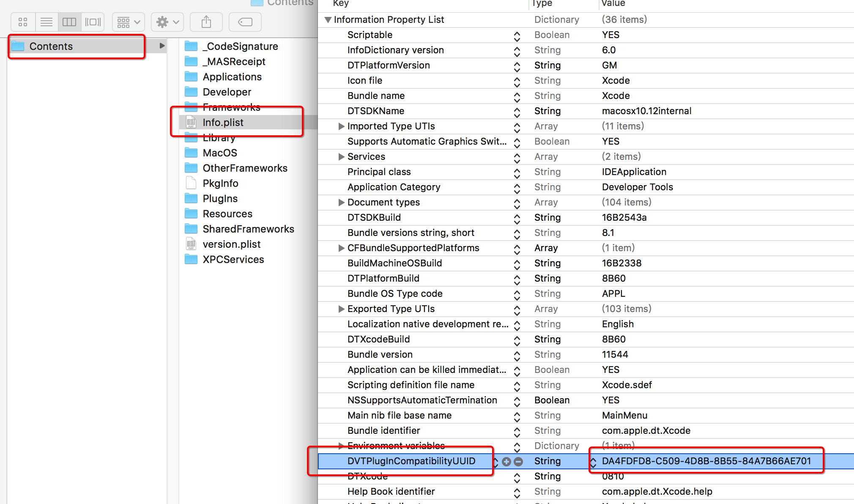Click the Share toolbar button
Image resolution: width=854 pixels, height=504 pixels.
coord(206,22)
